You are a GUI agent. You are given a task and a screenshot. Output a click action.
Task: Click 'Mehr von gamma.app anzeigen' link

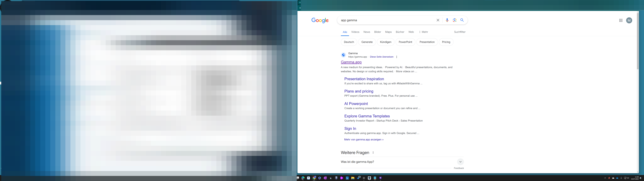click(x=364, y=140)
